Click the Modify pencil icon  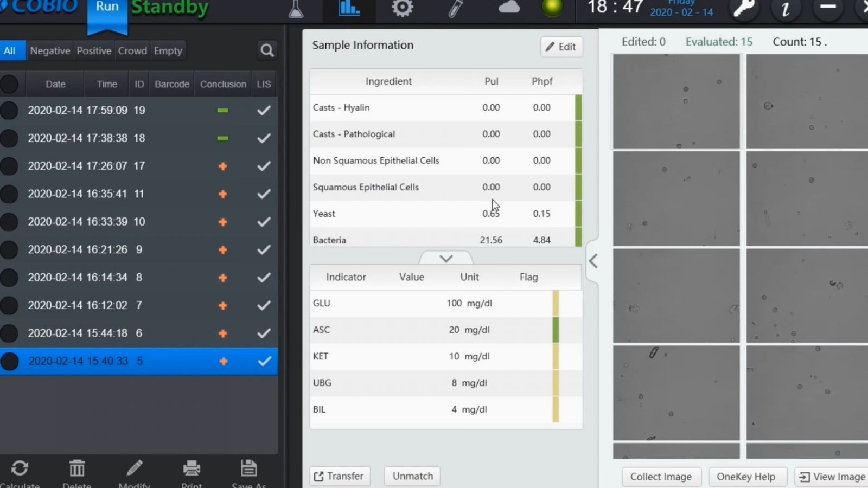point(135,468)
